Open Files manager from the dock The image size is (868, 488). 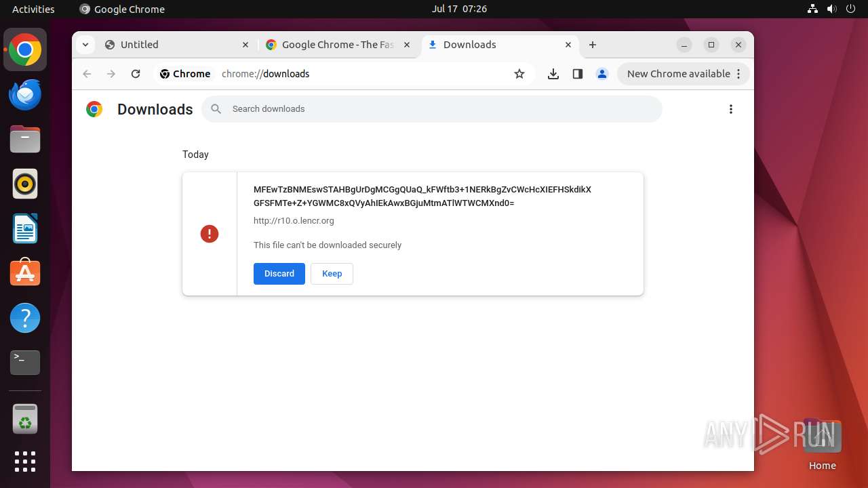tap(25, 139)
